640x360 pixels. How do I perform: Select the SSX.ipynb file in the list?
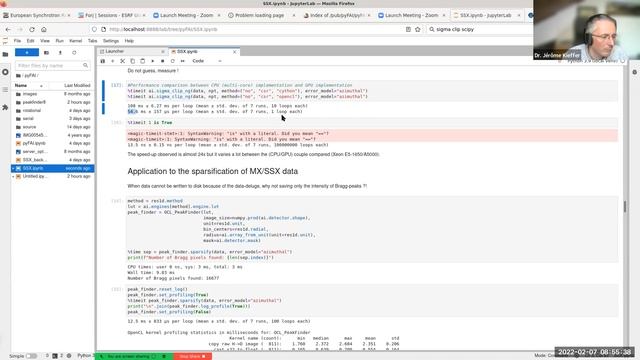click(52, 168)
